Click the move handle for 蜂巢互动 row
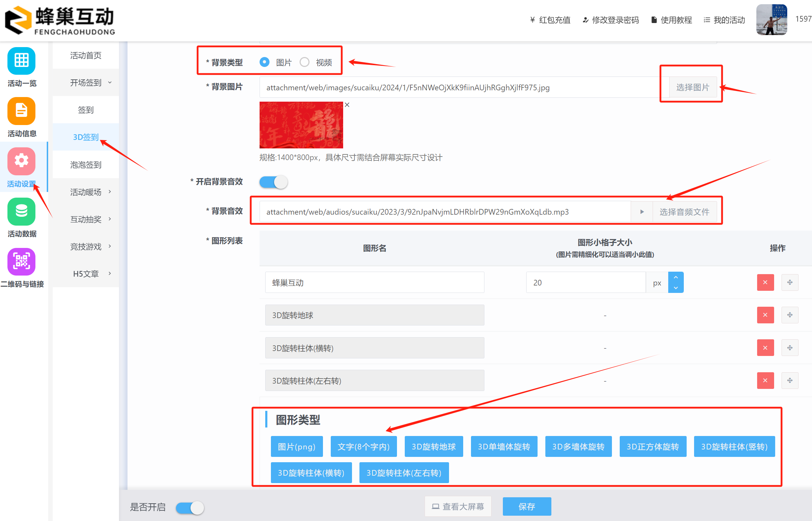Viewport: 812px width, 521px height. pos(790,282)
